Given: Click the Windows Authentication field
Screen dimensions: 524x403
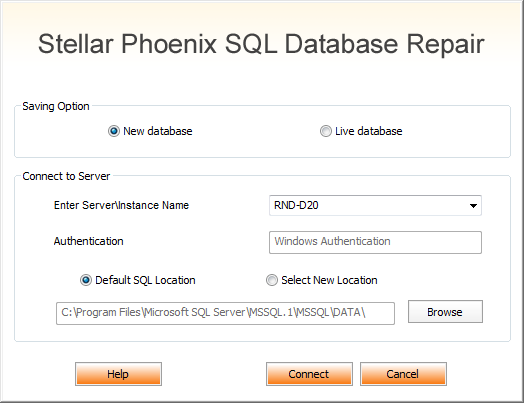Looking at the screenshot, I should (x=375, y=242).
